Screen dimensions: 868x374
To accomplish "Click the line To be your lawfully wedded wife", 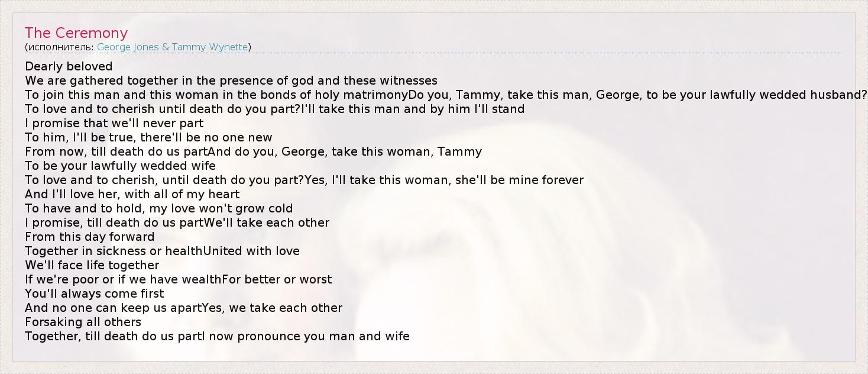I will click(120, 166).
